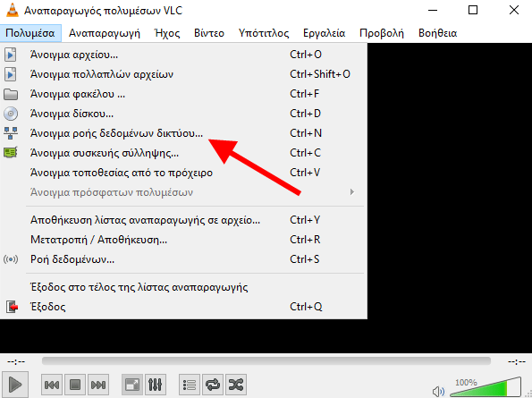The height and width of the screenshot is (398, 532).
Task: Show extended settings equalizer icon
Action: [156, 385]
